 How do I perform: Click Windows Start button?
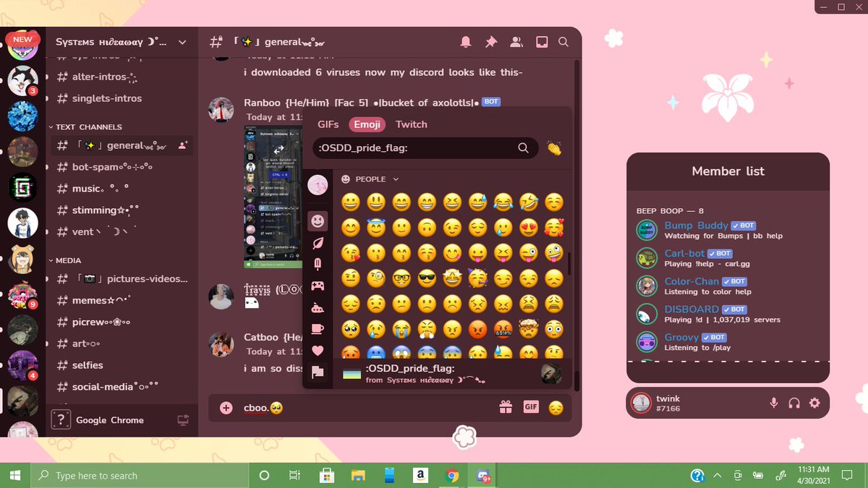pos(15,475)
